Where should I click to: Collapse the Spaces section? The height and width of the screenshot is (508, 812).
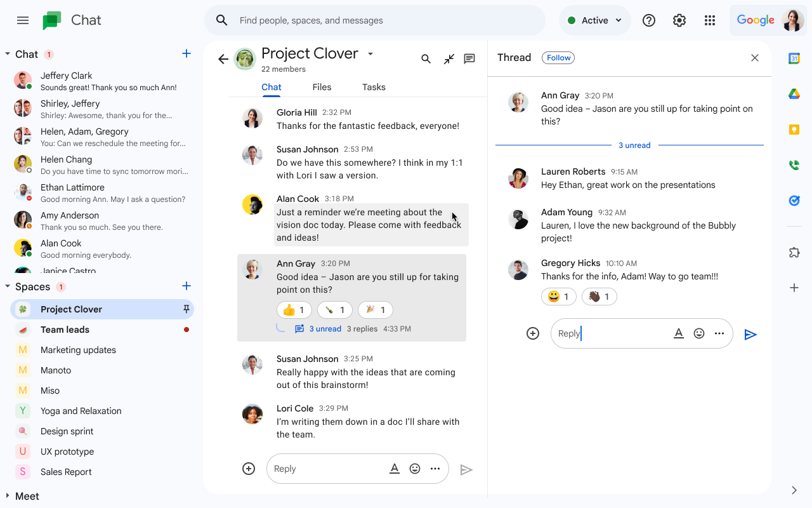tap(8, 286)
